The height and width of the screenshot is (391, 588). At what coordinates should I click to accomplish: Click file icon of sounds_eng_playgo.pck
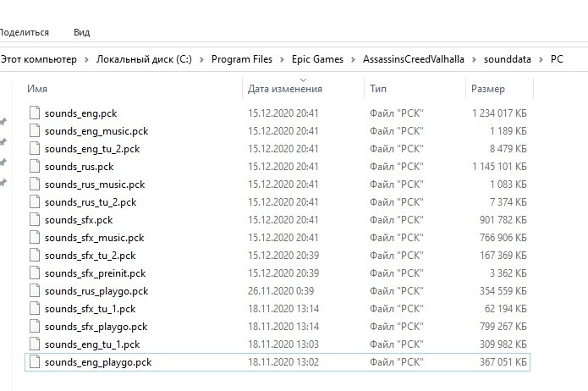click(35, 361)
